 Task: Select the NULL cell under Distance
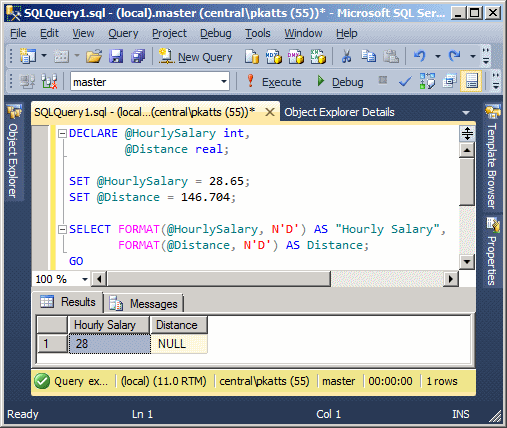point(179,344)
